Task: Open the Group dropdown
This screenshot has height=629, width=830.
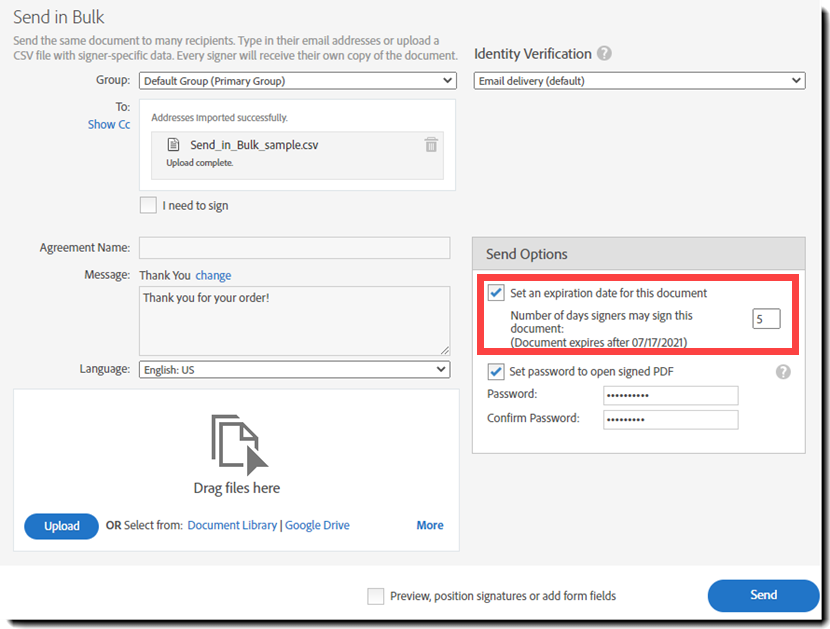Action: click(297, 80)
